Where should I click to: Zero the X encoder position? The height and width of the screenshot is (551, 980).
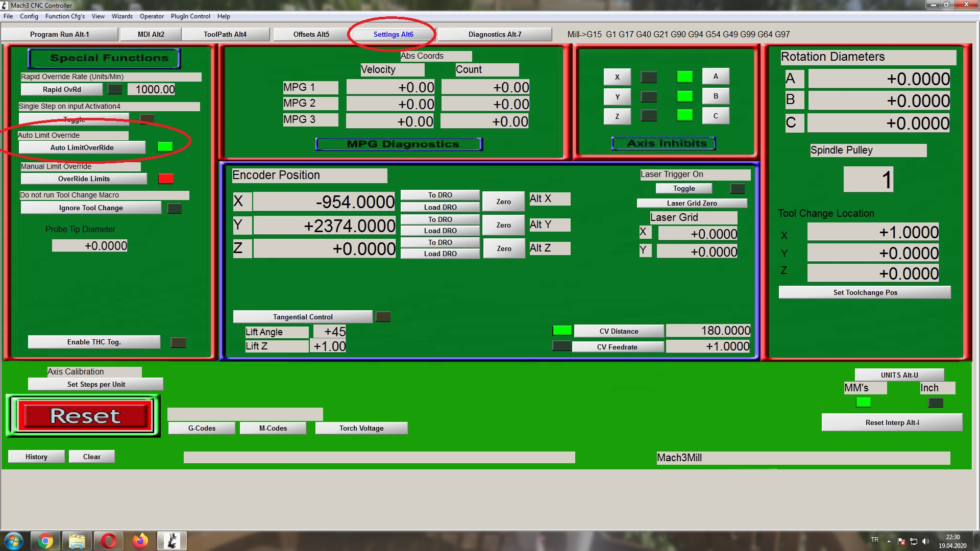click(x=504, y=202)
